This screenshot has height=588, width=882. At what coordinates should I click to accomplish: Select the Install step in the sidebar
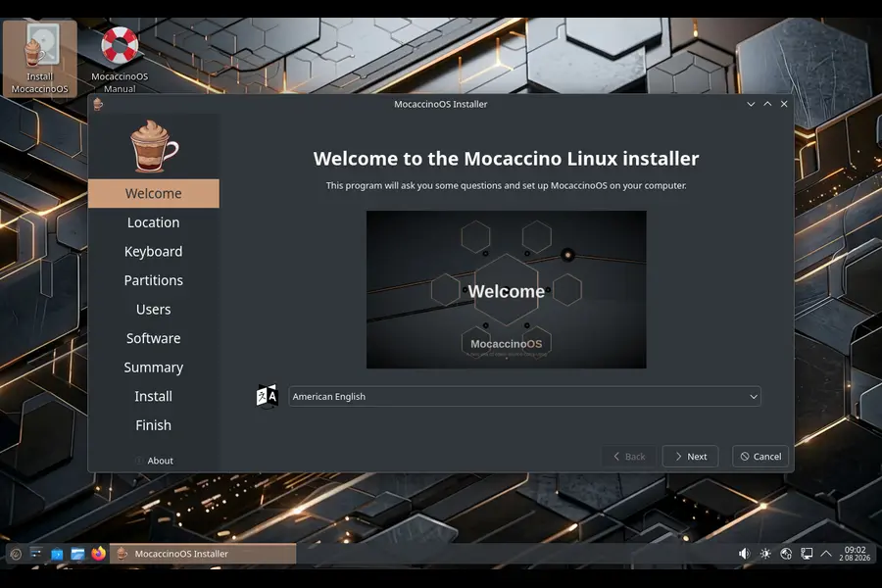[154, 396]
